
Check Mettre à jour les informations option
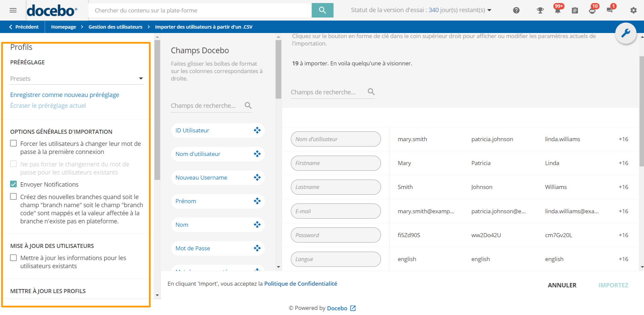pos(13,258)
